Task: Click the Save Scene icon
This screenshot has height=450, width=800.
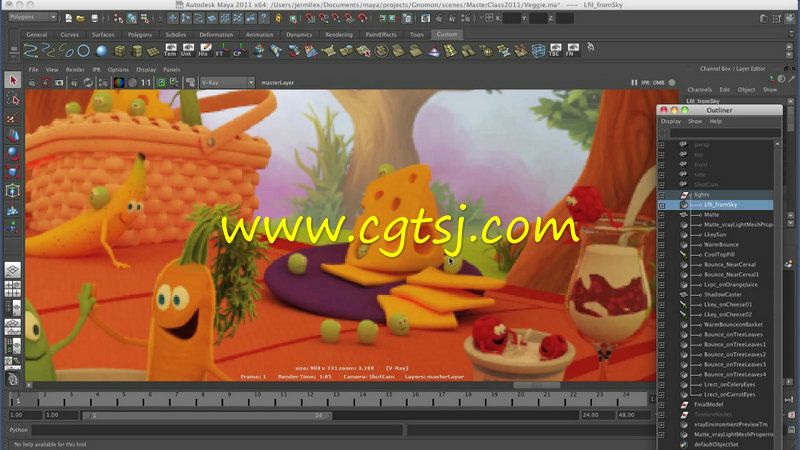Action: click(94, 18)
